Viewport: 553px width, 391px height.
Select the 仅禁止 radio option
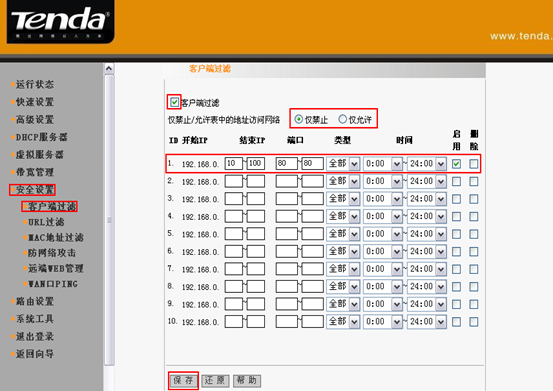pos(299,119)
